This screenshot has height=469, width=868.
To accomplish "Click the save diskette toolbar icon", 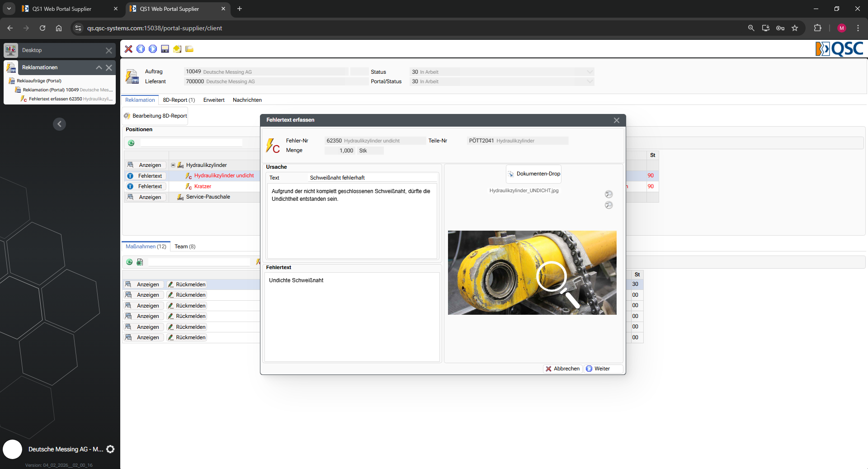I will click(x=165, y=49).
